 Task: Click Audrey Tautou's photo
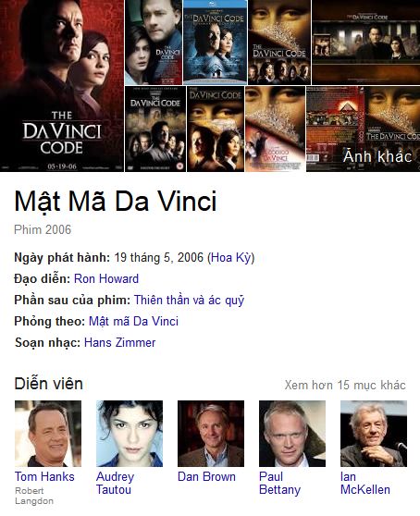[x=130, y=434]
